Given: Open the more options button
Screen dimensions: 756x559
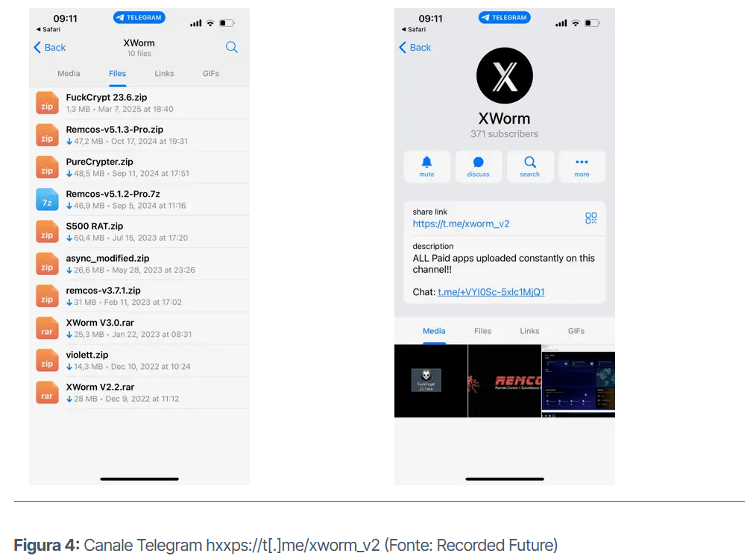Looking at the screenshot, I should [x=582, y=167].
